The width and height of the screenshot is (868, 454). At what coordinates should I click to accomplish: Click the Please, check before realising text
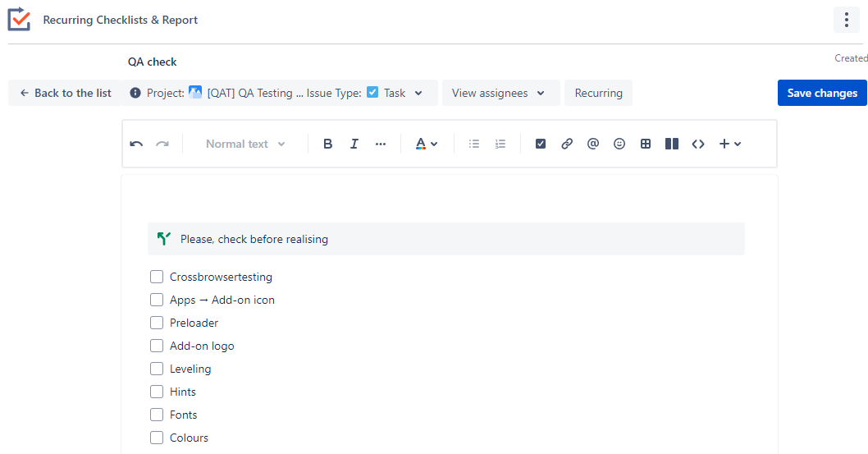point(254,239)
